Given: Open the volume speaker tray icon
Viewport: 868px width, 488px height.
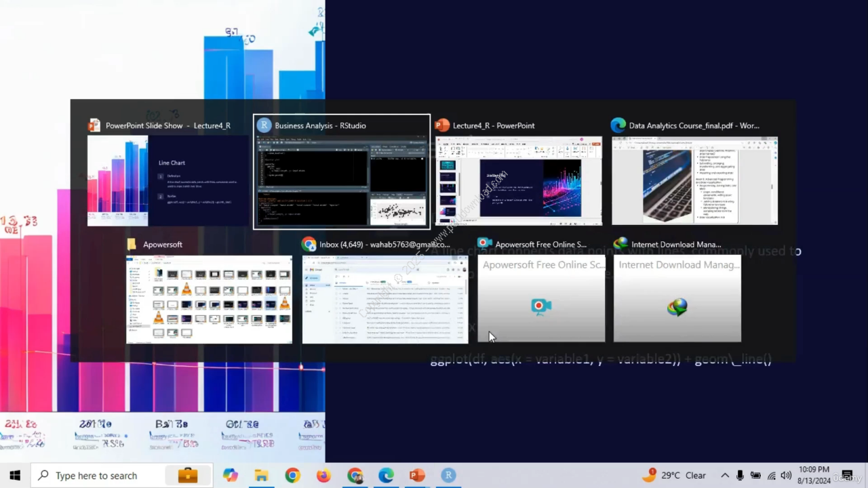Looking at the screenshot, I should tap(786, 476).
